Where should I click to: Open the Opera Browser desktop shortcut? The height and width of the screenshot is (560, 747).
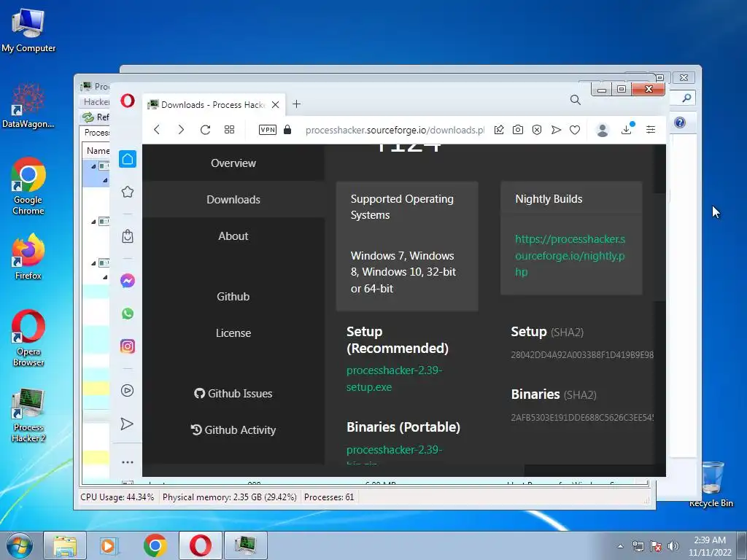(28, 338)
